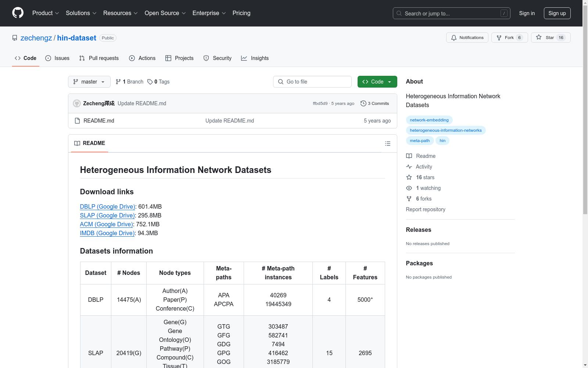Expand the Resources menu
Viewport: 588px width, 368px height.
tap(121, 13)
